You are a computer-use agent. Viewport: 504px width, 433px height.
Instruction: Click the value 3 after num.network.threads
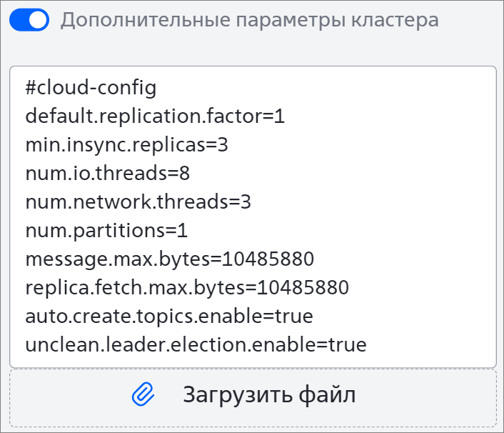tap(246, 202)
